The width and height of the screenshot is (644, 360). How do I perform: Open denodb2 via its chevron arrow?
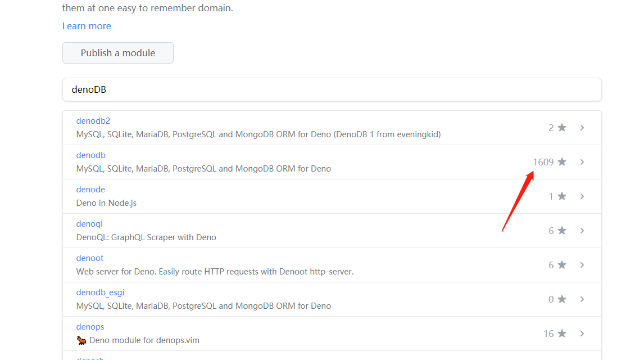click(582, 128)
